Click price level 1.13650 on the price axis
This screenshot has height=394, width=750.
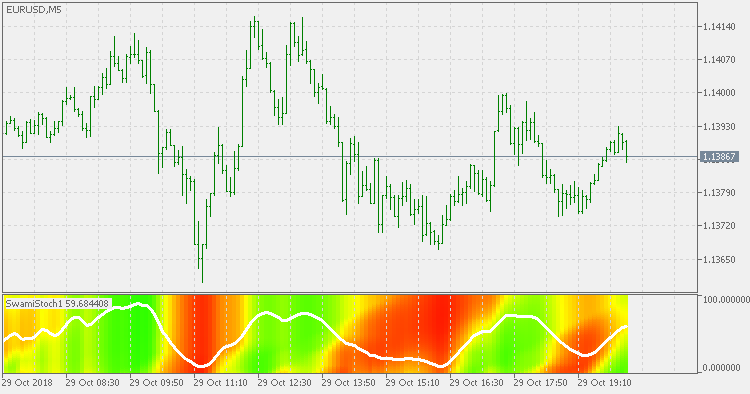[x=719, y=260]
